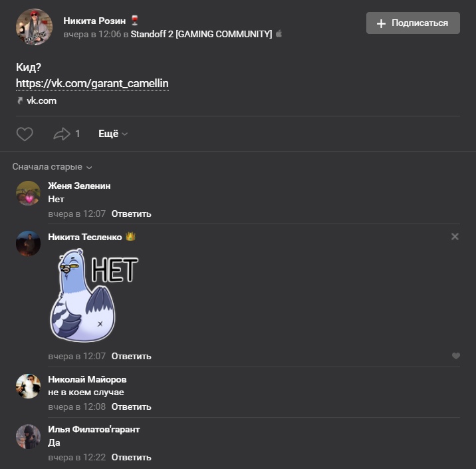Open Никита Тесленко's avatar

point(28,243)
